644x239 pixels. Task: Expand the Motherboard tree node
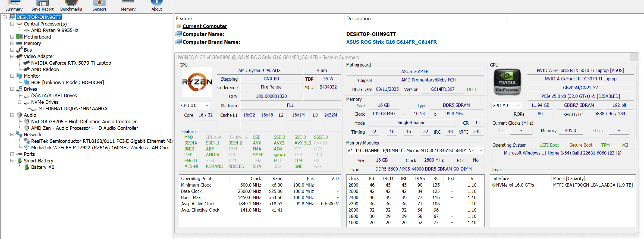pos(12,37)
